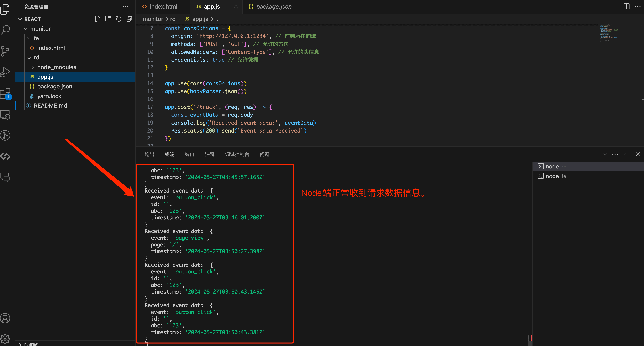Open the http://127.0.0.1:1234 link in code

[x=232, y=36]
